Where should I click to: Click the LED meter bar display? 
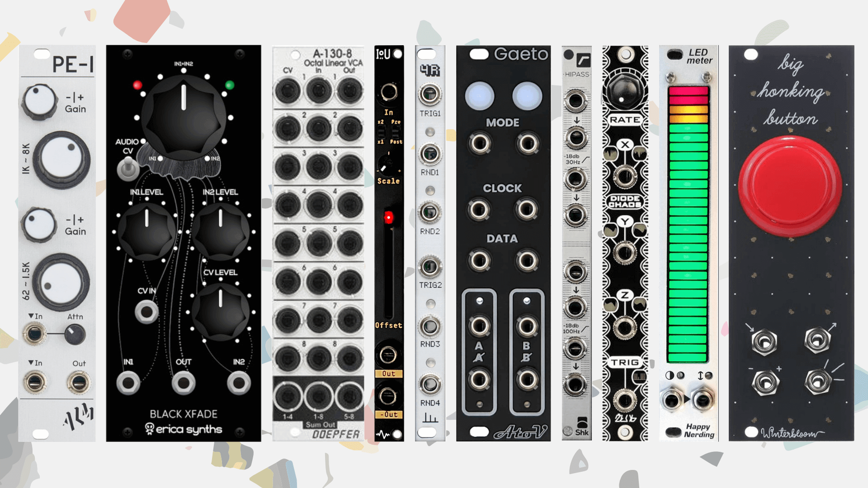click(x=688, y=224)
